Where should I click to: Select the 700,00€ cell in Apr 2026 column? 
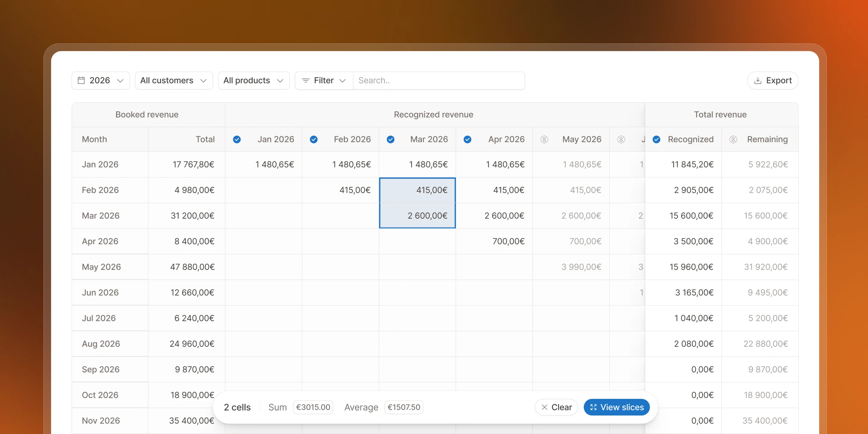click(x=494, y=241)
